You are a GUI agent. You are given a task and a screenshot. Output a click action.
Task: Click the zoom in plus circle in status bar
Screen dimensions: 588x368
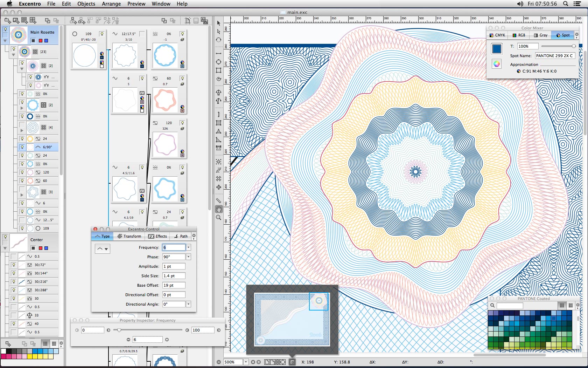(253, 362)
